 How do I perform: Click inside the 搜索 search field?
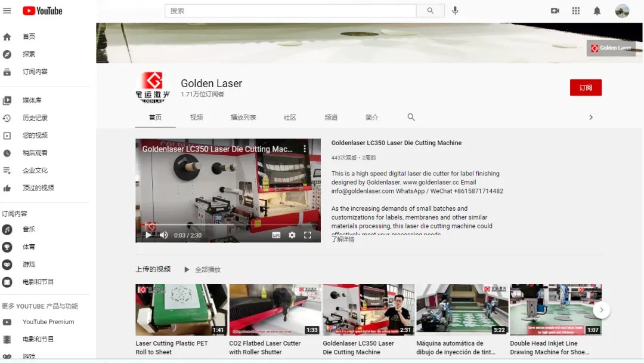[x=290, y=11]
